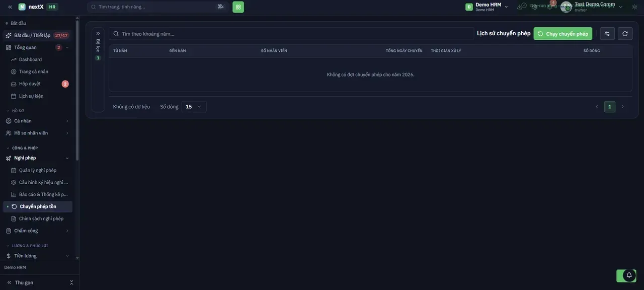This screenshot has height=290, width=644.
Task: Open the green apps grid button
Action: [x=238, y=7]
